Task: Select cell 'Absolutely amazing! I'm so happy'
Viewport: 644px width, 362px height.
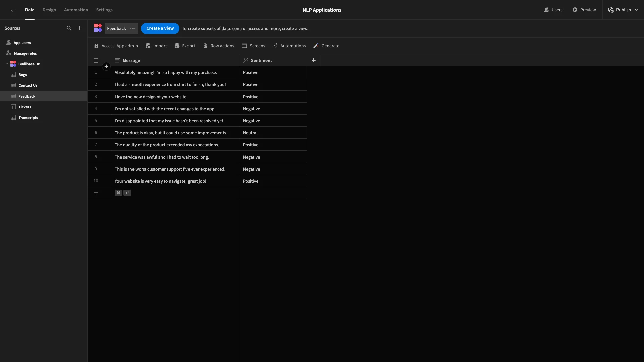Action: click(x=176, y=72)
